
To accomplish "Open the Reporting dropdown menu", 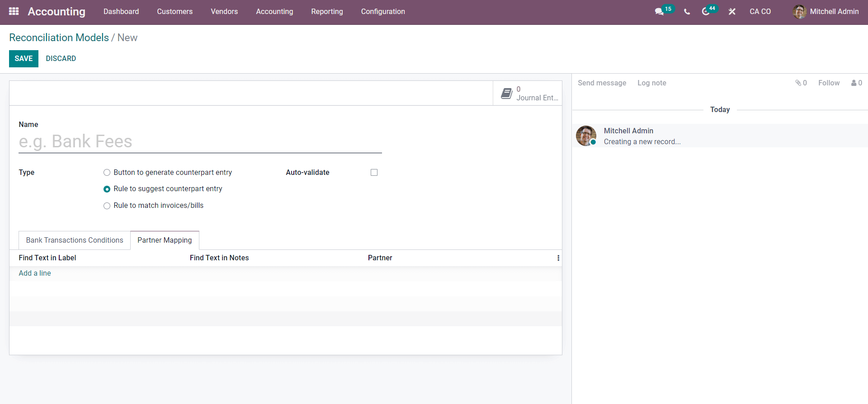I will (x=327, y=12).
